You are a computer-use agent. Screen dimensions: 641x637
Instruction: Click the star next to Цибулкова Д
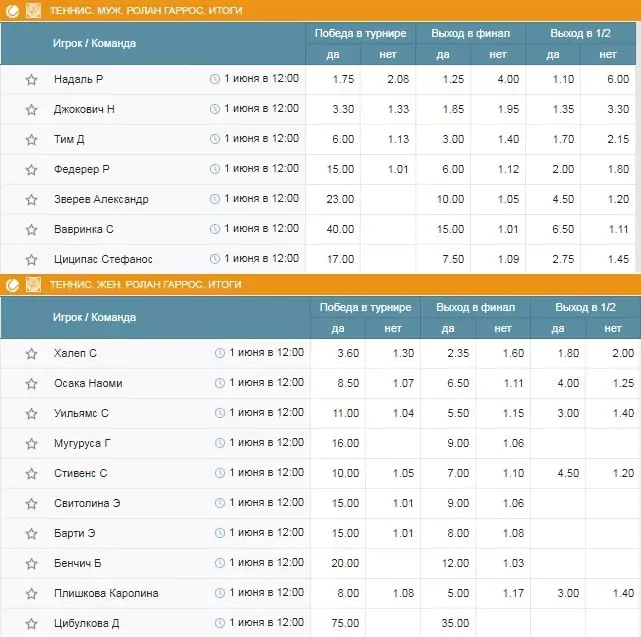pos(31,624)
